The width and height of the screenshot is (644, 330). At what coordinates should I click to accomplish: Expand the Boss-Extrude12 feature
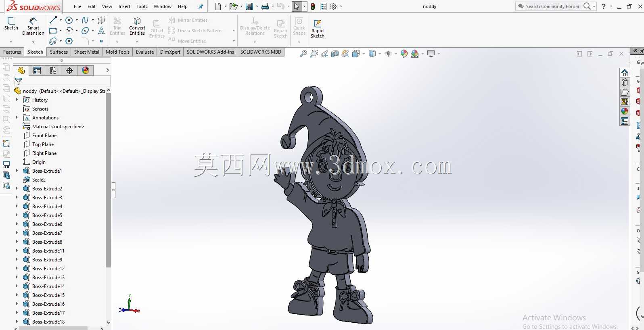(17, 269)
